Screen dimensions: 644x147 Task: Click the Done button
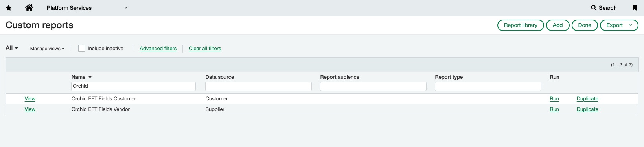tap(585, 25)
